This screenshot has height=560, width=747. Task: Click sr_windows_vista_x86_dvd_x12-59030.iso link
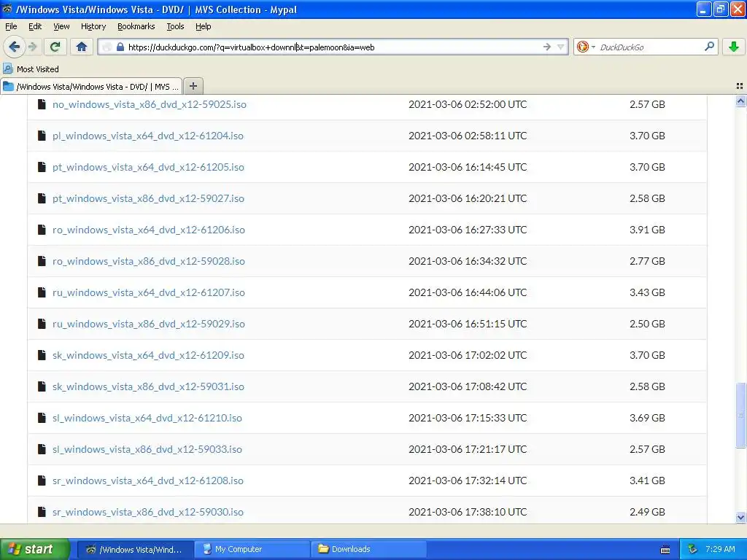(x=147, y=513)
